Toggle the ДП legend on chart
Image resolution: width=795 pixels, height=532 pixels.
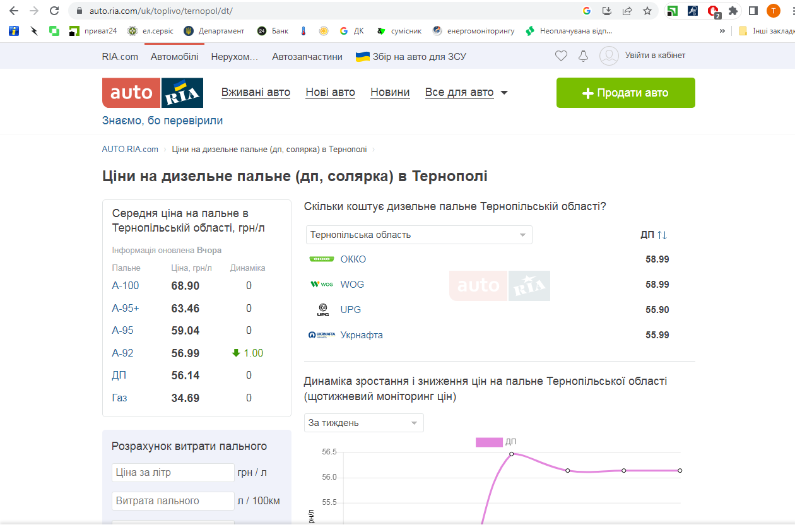(489, 442)
